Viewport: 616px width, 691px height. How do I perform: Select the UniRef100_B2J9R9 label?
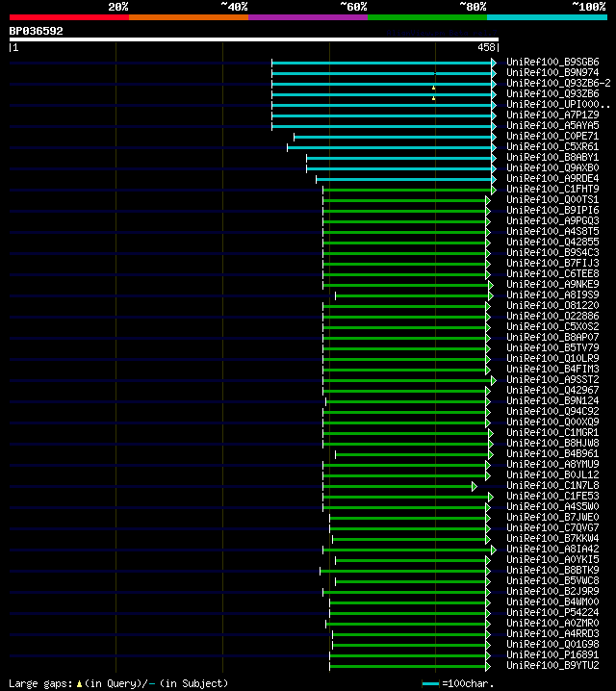[552, 591]
